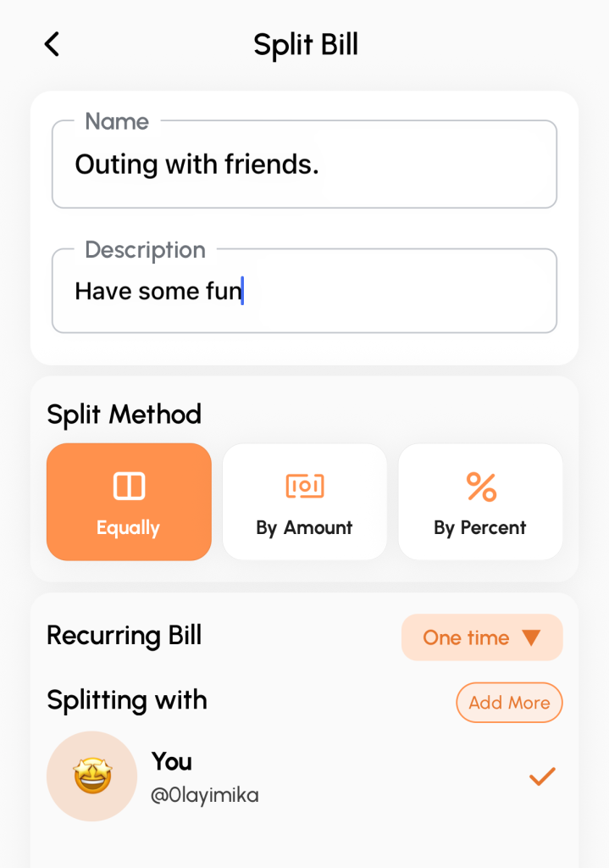Image resolution: width=609 pixels, height=868 pixels.
Task: Tap the You participant name
Action: pyautogui.click(x=172, y=761)
